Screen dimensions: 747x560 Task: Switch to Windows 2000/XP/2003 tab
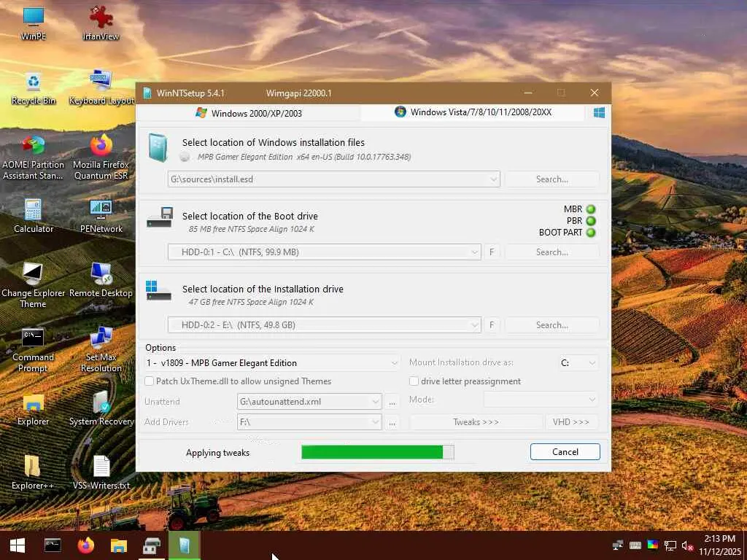[249, 113]
